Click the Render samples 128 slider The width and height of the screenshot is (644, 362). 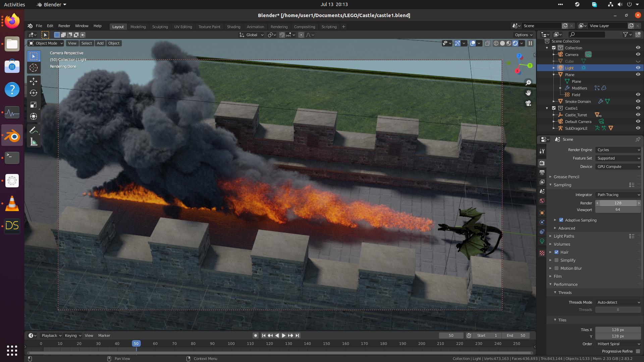pyautogui.click(x=618, y=203)
